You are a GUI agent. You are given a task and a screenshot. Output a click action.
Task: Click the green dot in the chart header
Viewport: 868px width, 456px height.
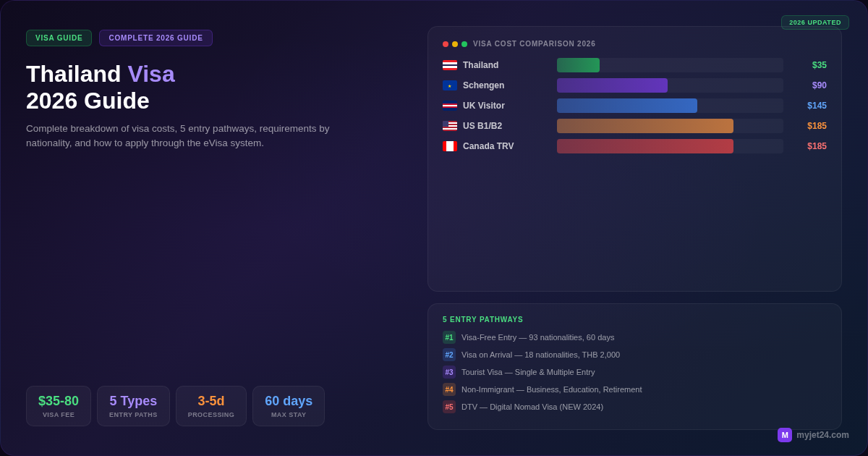point(463,43)
